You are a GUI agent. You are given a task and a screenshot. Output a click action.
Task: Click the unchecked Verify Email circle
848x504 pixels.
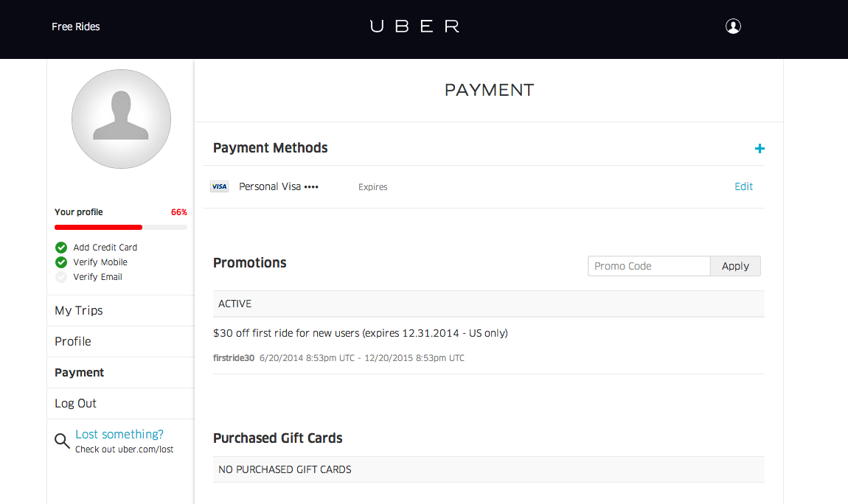pyautogui.click(x=61, y=276)
